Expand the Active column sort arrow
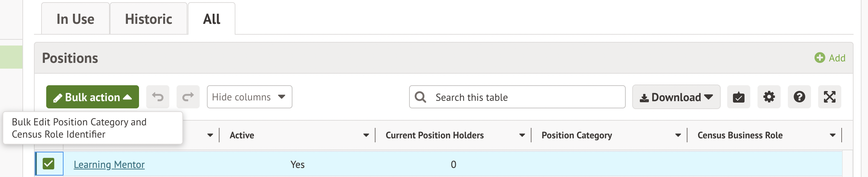This screenshot has width=868, height=177. coord(366,135)
